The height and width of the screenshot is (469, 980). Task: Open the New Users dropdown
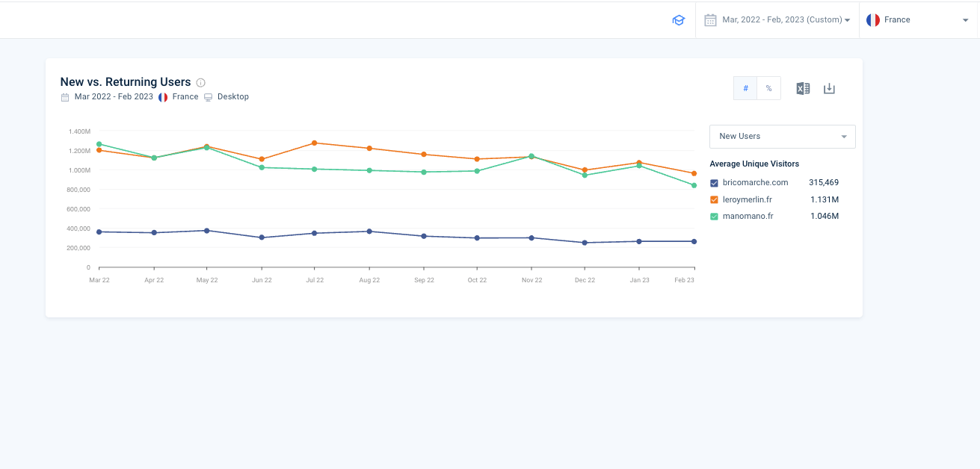(x=782, y=137)
